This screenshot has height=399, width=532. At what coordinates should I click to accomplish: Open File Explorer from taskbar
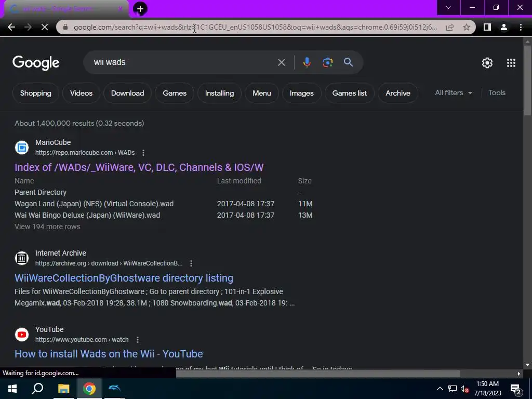63,389
